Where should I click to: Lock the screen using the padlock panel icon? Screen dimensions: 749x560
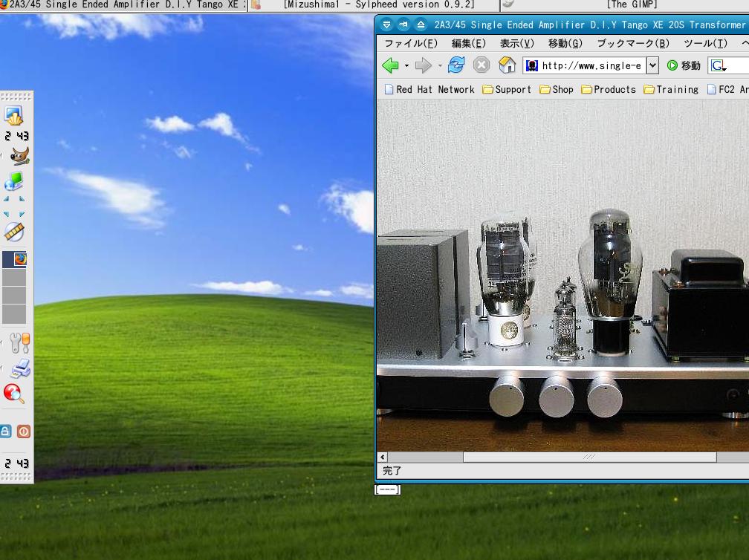click(7, 431)
